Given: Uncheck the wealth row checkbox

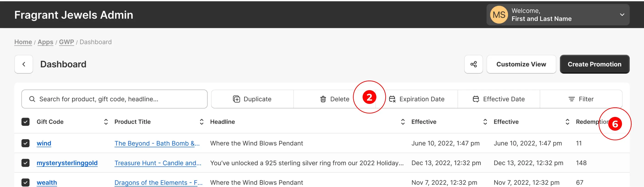Looking at the screenshot, I should (x=25, y=182).
